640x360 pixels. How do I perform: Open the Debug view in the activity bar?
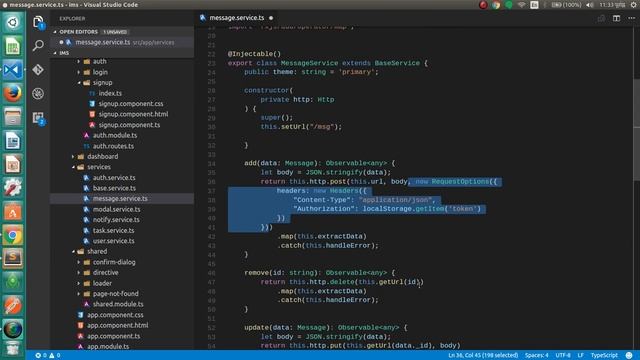tap(38, 93)
